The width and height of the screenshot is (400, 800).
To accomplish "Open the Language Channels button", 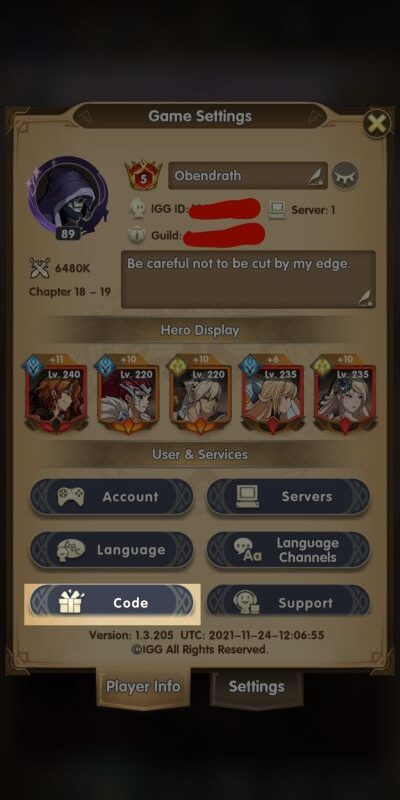I will tap(288, 550).
